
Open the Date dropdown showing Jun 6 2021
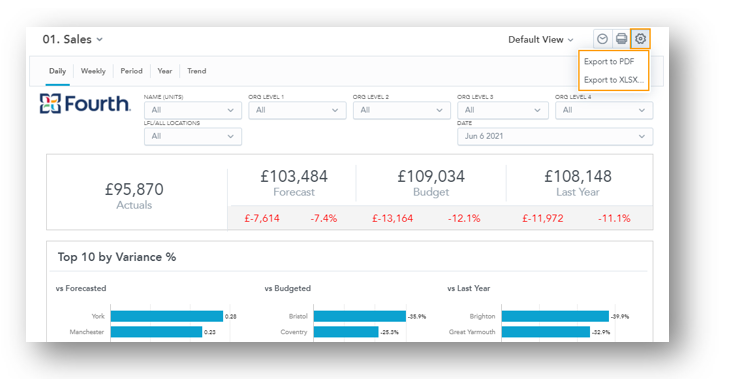[x=555, y=137]
